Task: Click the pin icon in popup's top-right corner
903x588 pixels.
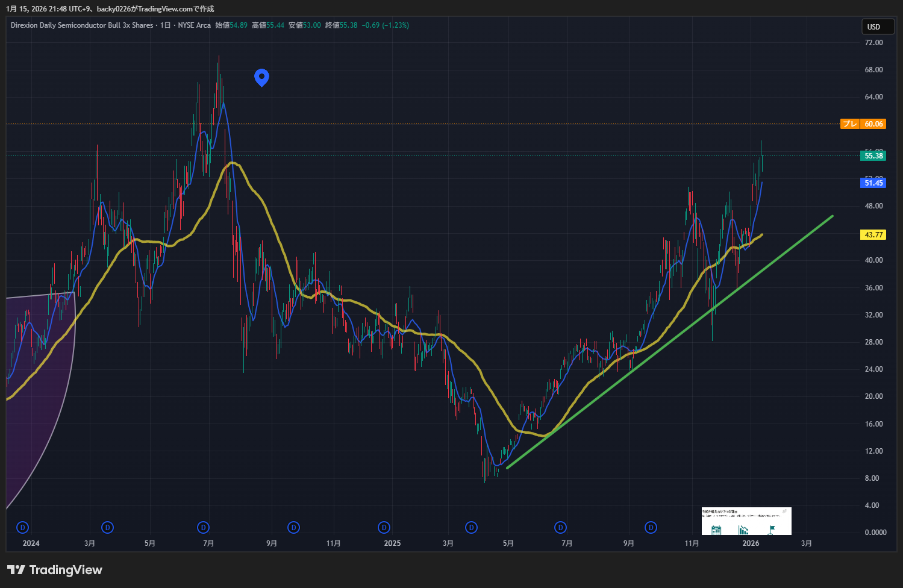Action: tap(784, 511)
